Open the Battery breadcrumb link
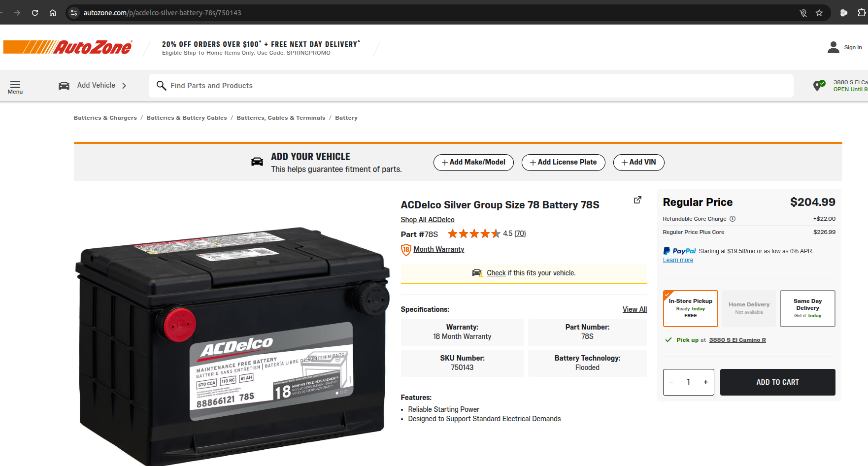 [x=346, y=118]
